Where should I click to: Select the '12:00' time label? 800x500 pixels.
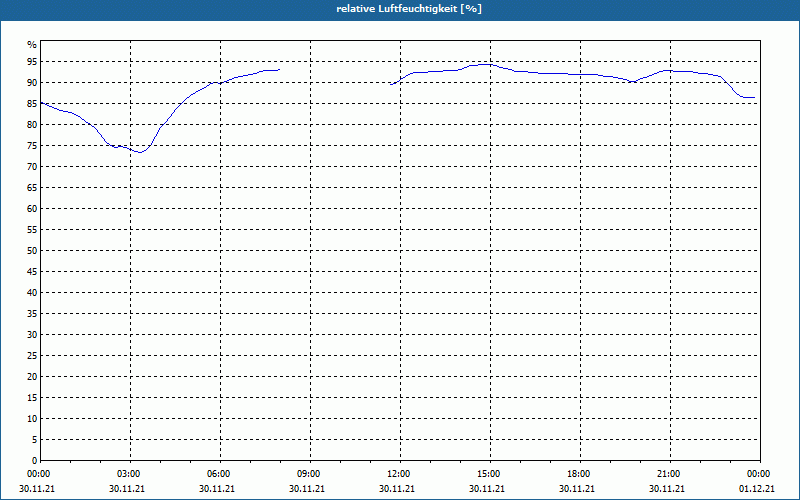398,474
